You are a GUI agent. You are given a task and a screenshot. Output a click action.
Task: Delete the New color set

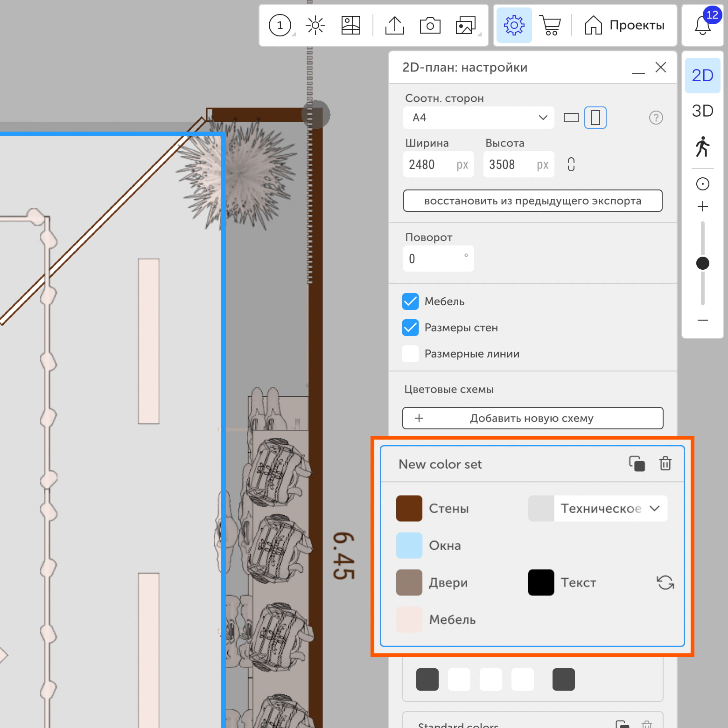(665, 464)
